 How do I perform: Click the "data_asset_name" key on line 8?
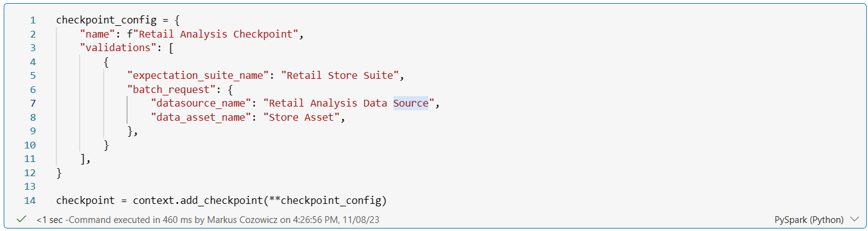tap(200, 117)
